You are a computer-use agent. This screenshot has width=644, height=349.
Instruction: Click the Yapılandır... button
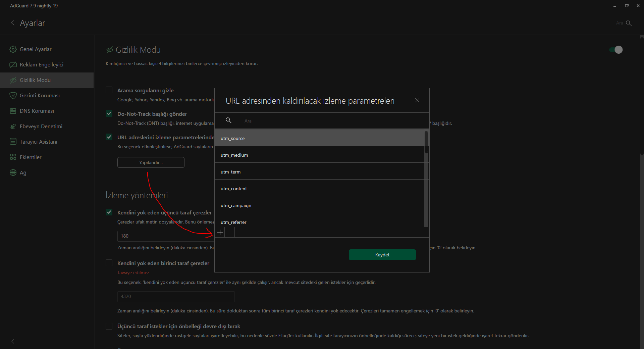point(151,162)
